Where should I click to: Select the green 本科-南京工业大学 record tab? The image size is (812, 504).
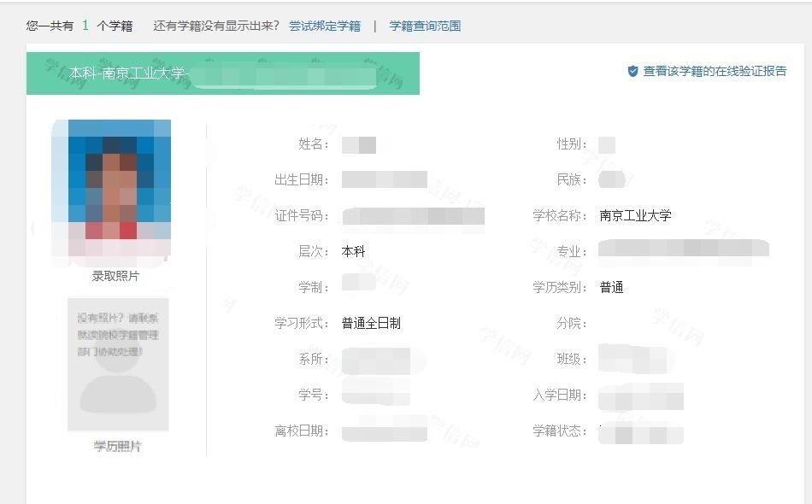click(x=222, y=73)
